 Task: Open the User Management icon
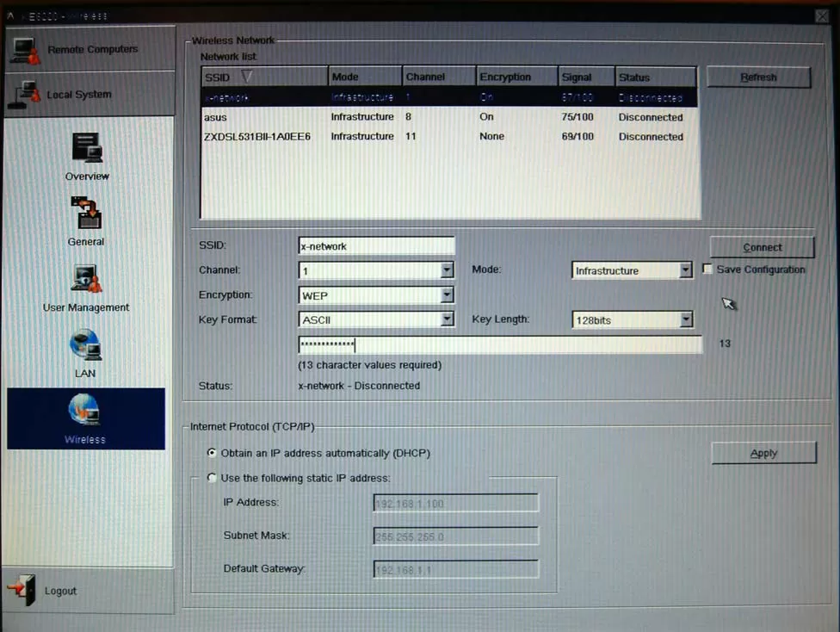87,279
